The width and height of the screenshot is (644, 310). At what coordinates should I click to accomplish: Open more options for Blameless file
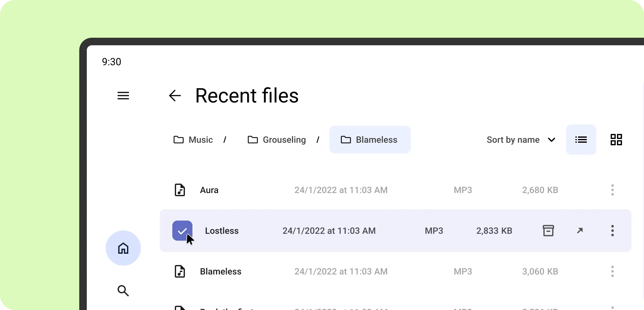tap(612, 271)
